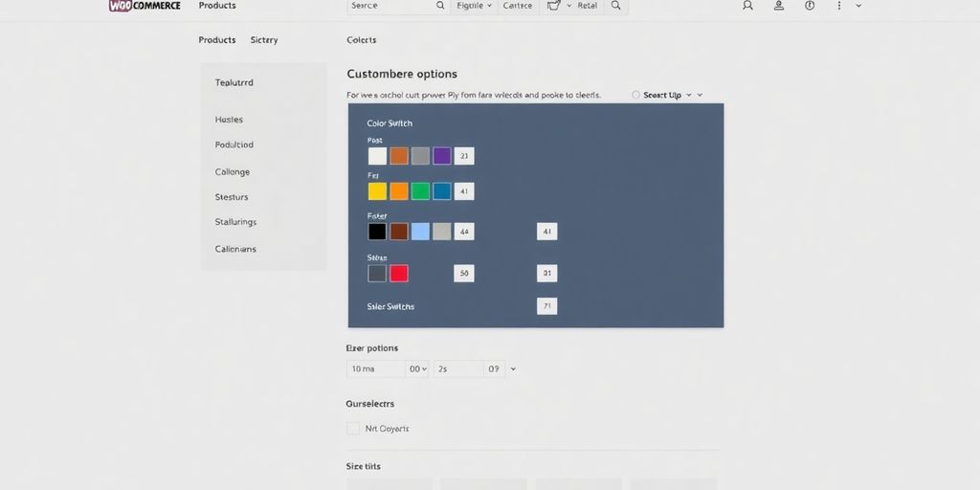980x490 pixels.
Task: Click the 01 value box
Action: pyautogui.click(x=546, y=273)
